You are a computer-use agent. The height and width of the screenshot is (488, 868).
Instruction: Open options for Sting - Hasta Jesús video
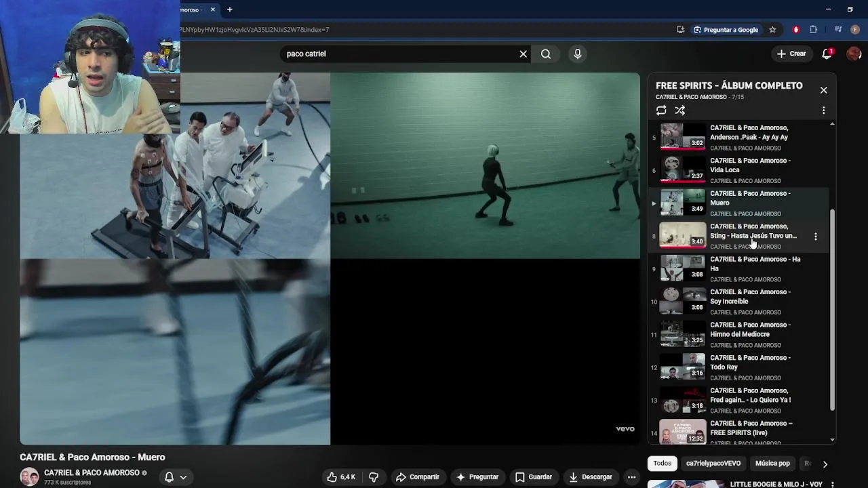click(815, 236)
